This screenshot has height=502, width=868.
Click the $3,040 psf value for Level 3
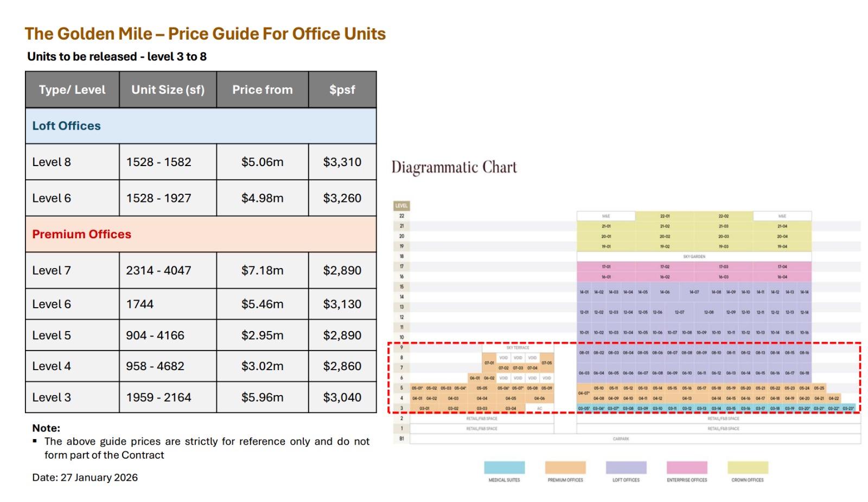tap(342, 398)
